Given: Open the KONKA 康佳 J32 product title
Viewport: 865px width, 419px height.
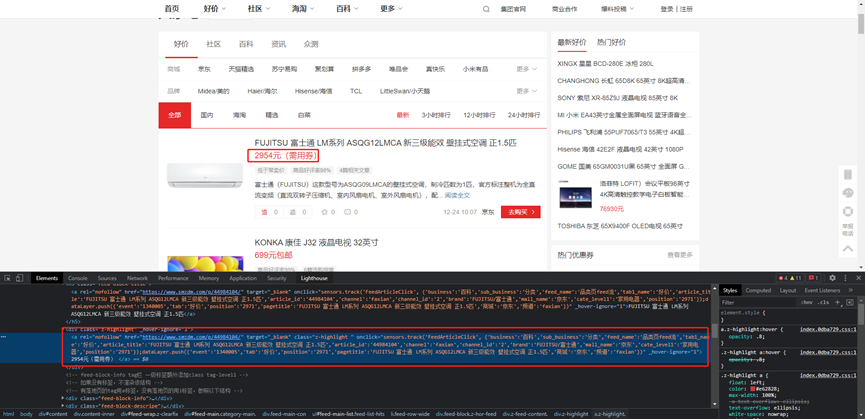Looking at the screenshot, I should coord(317,243).
